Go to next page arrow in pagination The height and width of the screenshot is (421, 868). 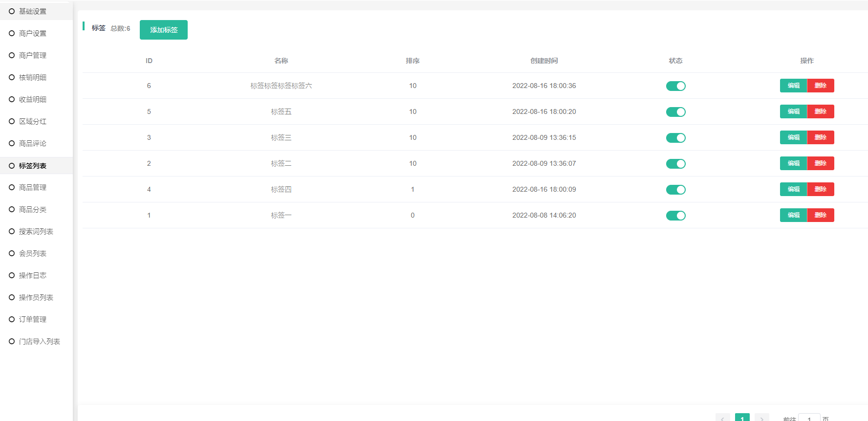click(x=761, y=418)
